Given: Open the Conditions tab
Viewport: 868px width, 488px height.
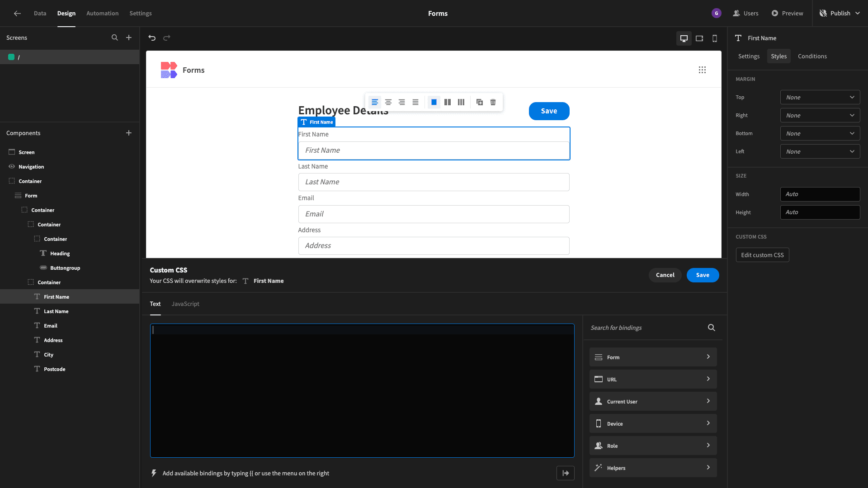Looking at the screenshot, I should click(x=812, y=56).
